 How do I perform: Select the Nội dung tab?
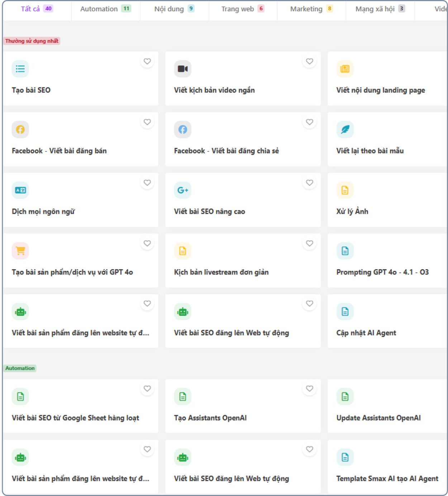pyautogui.click(x=174, y=9)
